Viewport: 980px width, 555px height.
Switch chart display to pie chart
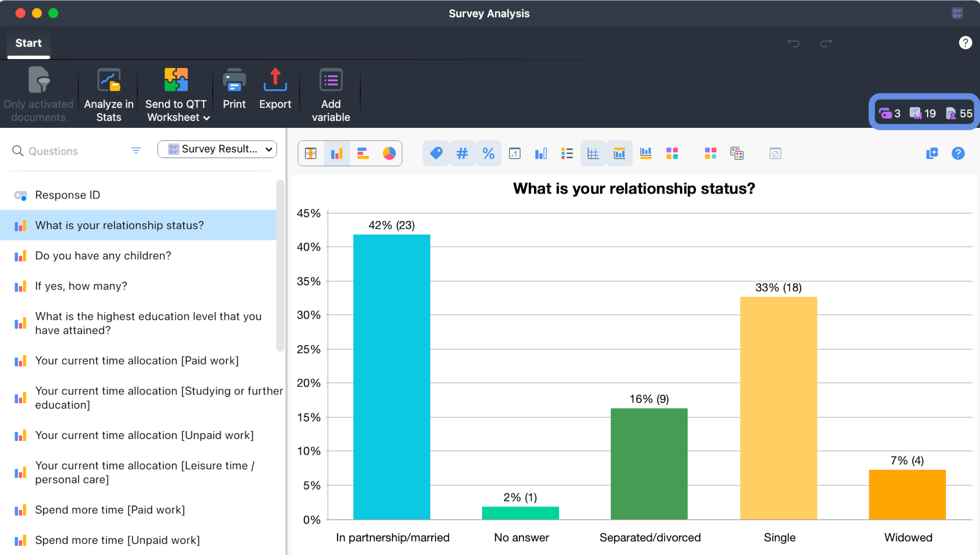[389, 153]
